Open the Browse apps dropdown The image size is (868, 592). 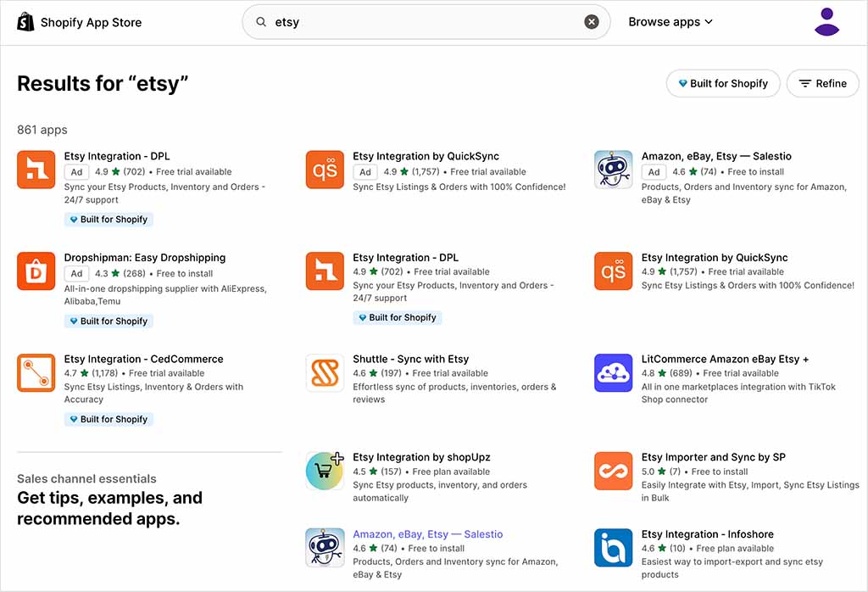(670, 21)
